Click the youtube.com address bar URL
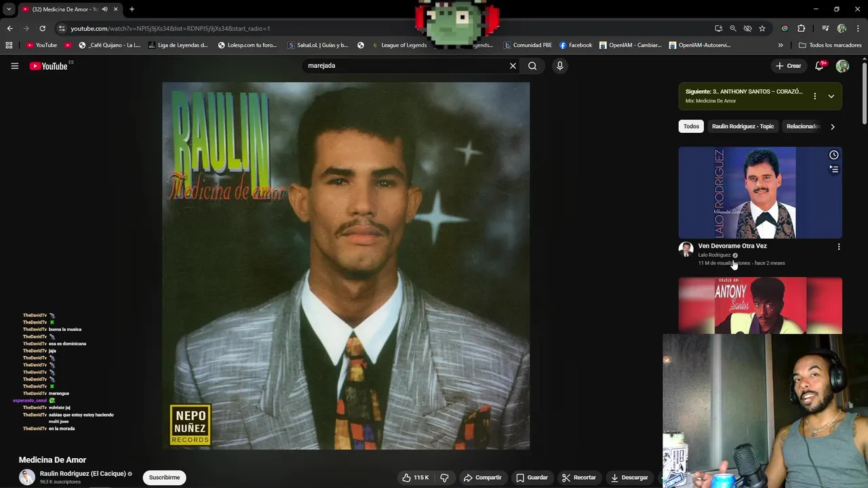Image resolution: width=868 pixels, height=488 pixels. (170, 28)
